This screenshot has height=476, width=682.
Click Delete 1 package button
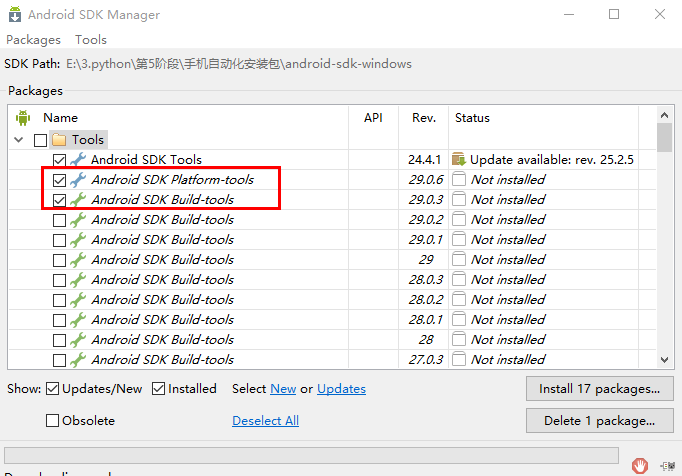600,421
